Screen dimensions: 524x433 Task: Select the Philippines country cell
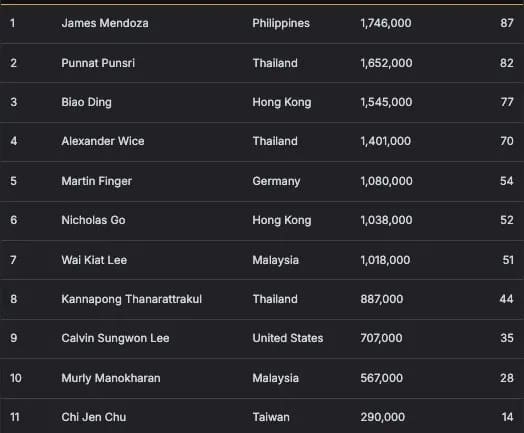pyautogui.click(x=281, y=23)
